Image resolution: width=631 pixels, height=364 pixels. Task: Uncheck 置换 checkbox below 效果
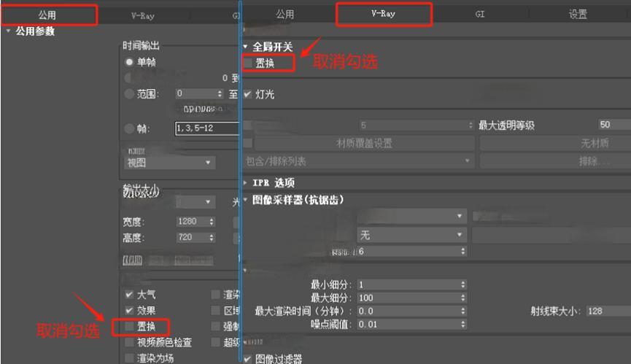click(x=129, y=326)
